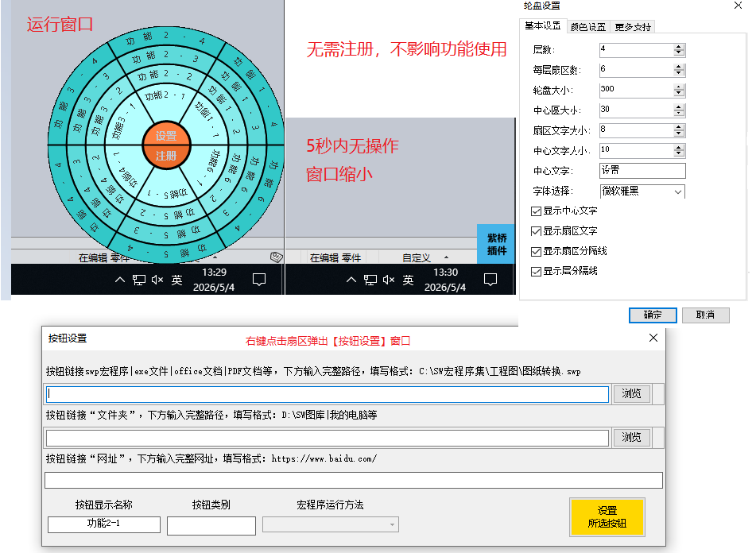
Task: Show hidden tray icons in 13:29 taskbar
Action: click(x=120, y=280)
